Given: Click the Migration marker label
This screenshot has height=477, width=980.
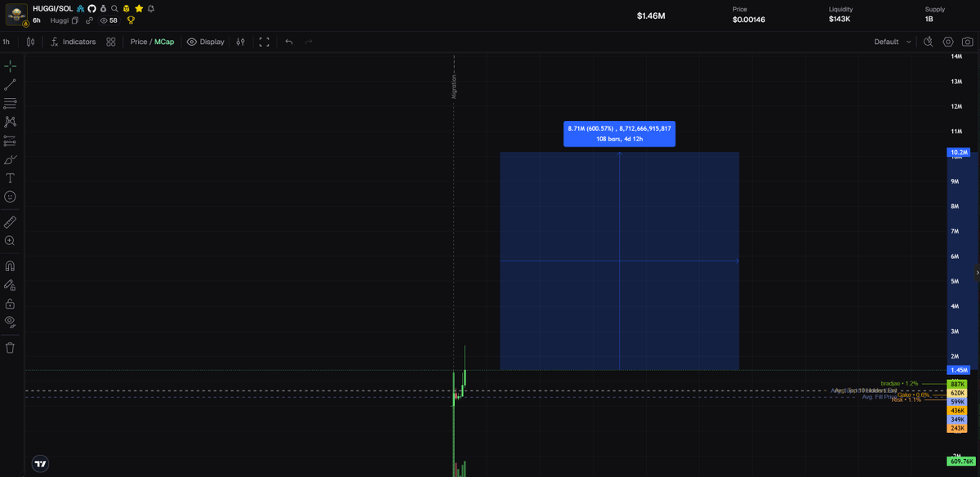Looking at the screenshot, I should coord(454,86).
